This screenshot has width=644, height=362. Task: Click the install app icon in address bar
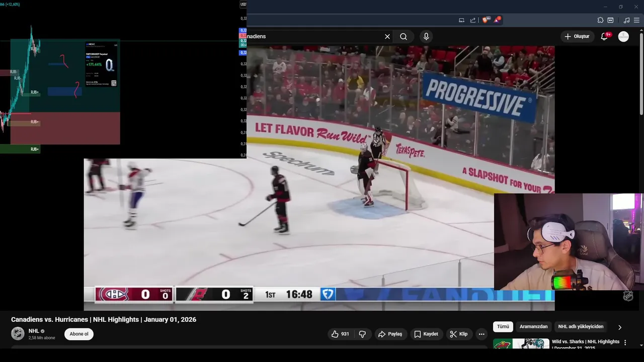[461, 20]
